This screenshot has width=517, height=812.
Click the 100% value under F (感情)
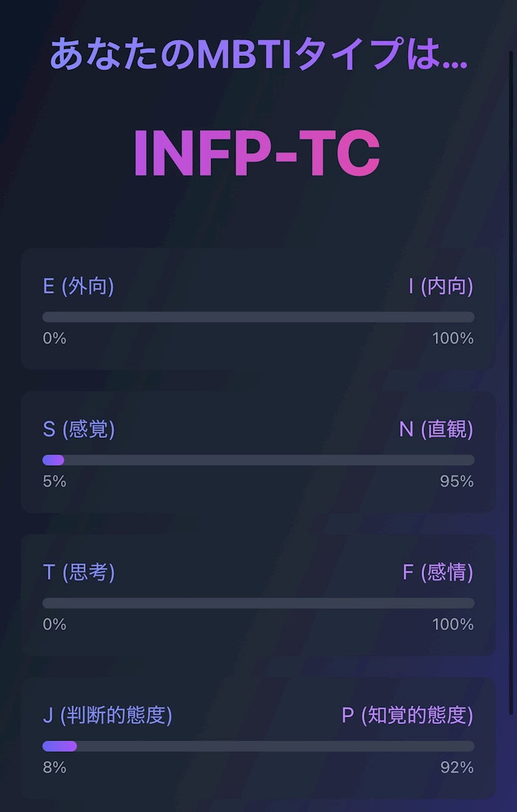(x=453, y=624)
